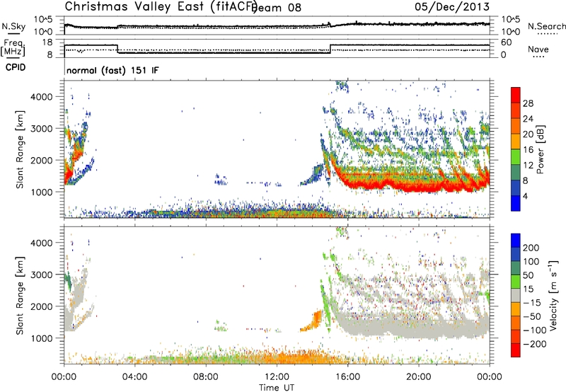Click the '2000' tick on the power panel

[41, 160]
